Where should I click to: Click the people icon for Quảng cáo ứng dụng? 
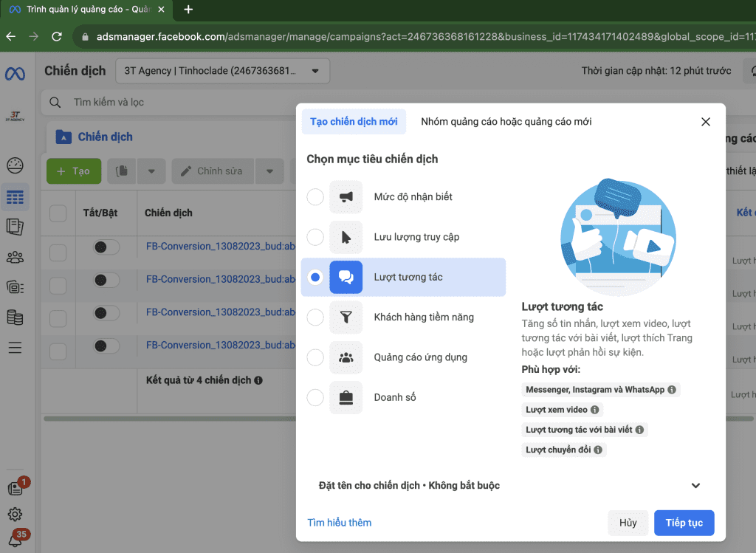click(x=346, y=357)
